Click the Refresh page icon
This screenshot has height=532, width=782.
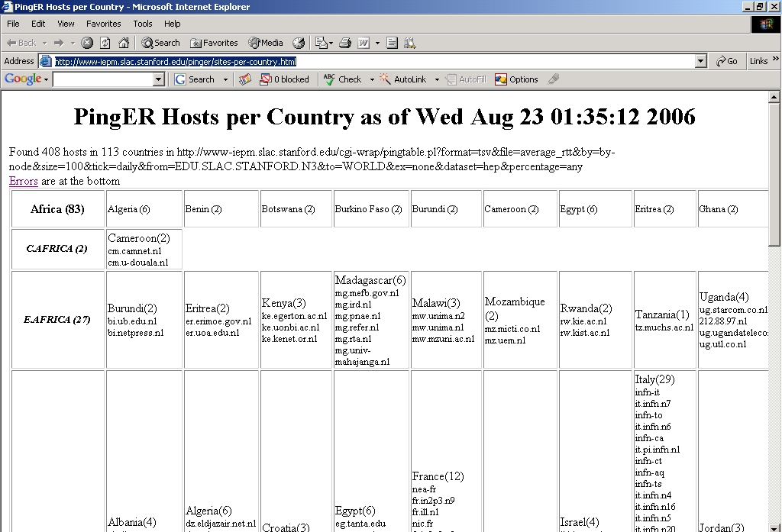click(105, 43)
